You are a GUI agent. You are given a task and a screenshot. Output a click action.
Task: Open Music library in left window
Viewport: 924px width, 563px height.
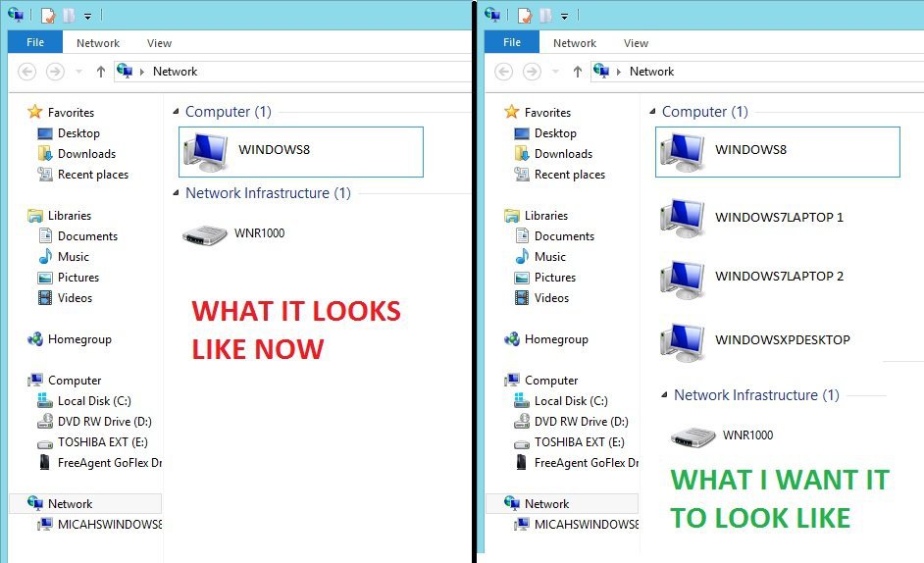click(64, 257)
